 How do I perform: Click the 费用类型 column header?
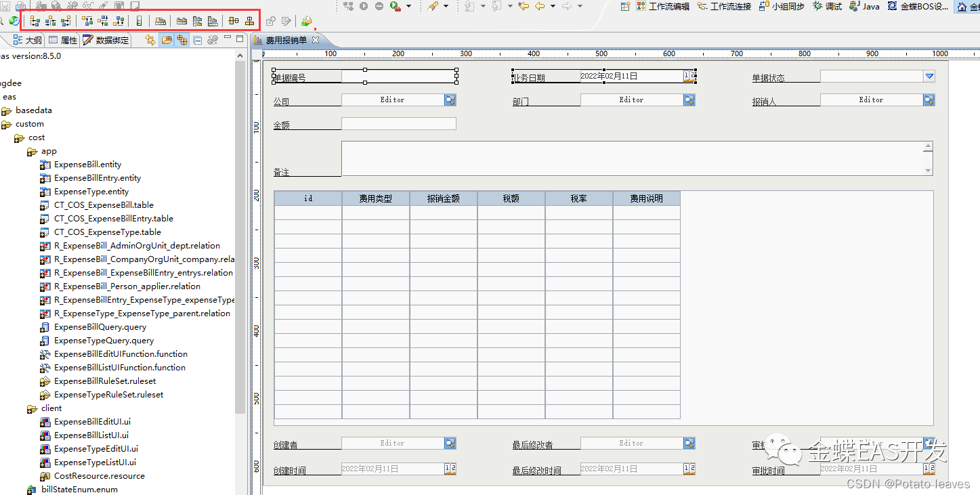pos(376,198)
